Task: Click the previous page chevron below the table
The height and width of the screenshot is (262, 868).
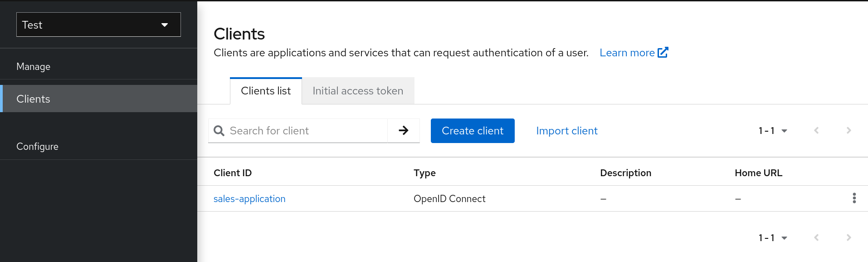Action: 816,238
